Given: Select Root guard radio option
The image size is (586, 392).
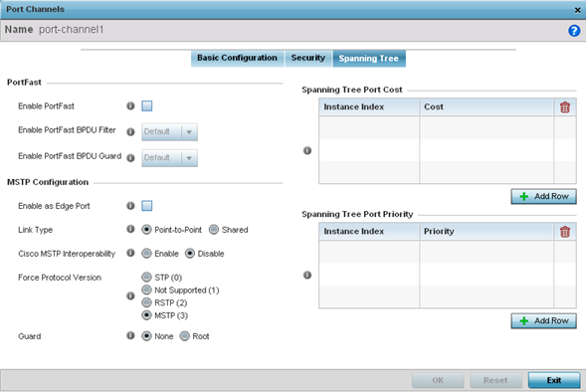Looking at the screenshot, I should tap(185, 336).
